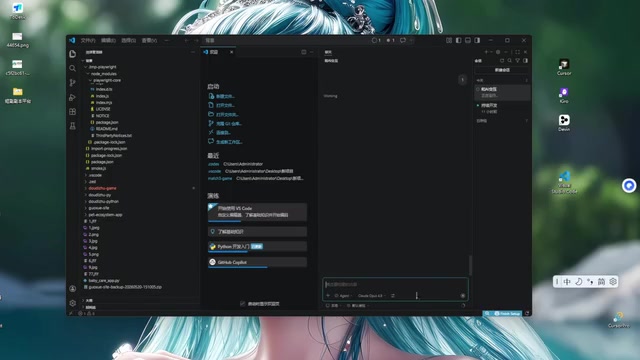Open the Search view in activity bar

tap(73, 68)
